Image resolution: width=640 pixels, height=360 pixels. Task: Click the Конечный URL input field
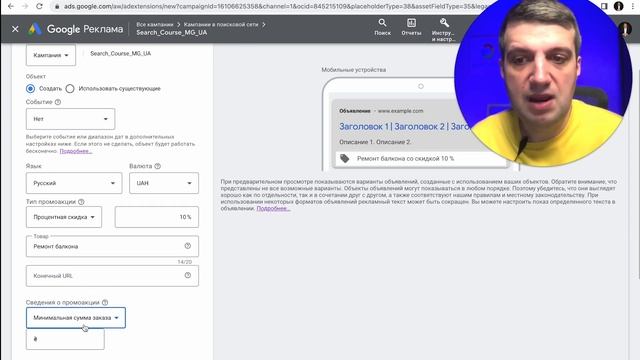[x=112, y=276]
